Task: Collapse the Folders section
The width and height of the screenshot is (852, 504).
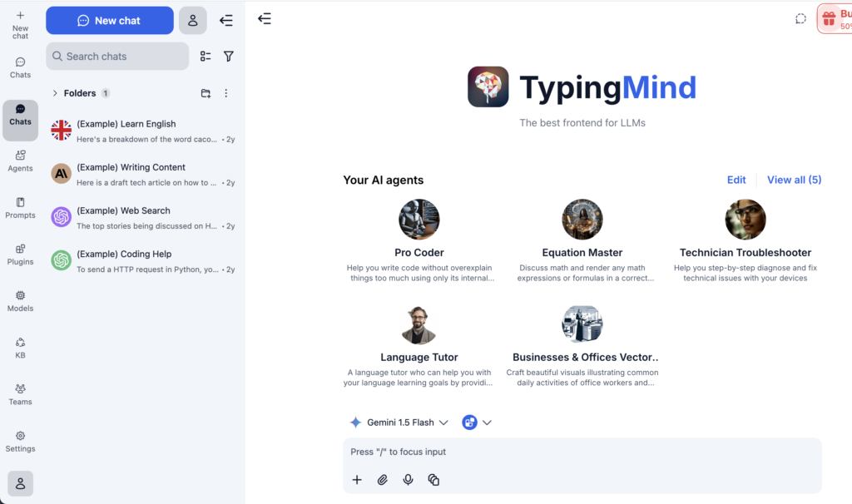Action: click(56, 93)
